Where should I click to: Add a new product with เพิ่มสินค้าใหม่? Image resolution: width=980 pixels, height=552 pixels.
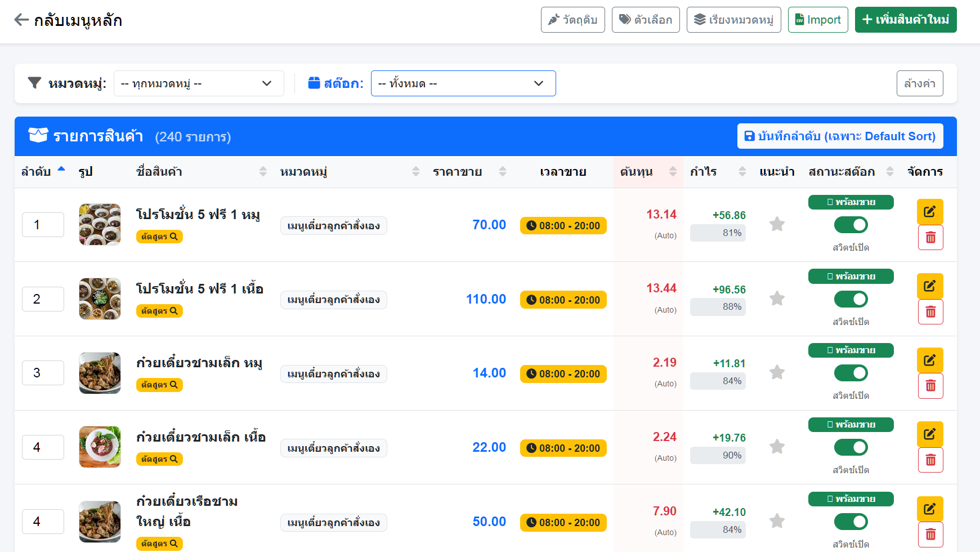(x=906, y=20)
